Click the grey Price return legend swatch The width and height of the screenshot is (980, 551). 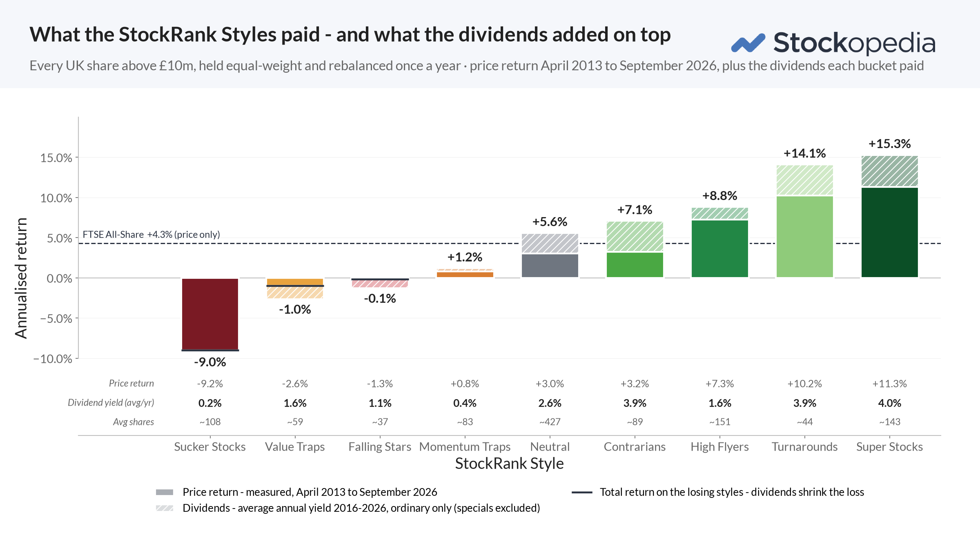coord(165,492)
